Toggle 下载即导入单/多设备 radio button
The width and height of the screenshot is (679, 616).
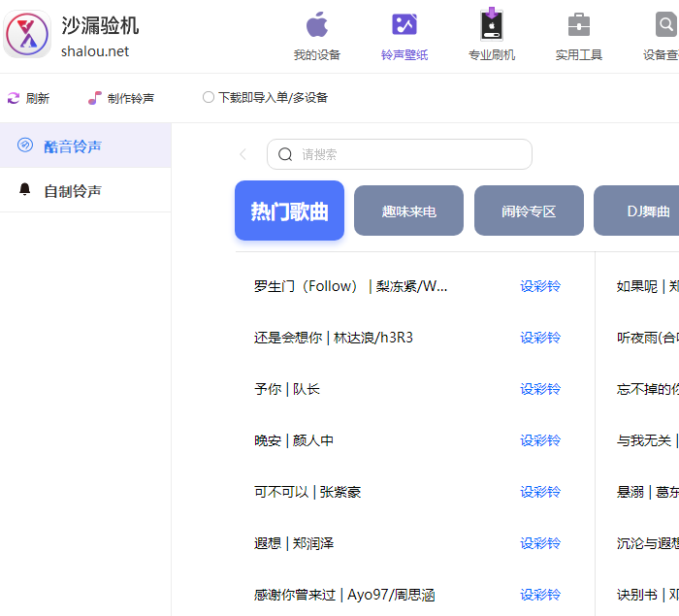pyautogui.click(x=209, y=97)
